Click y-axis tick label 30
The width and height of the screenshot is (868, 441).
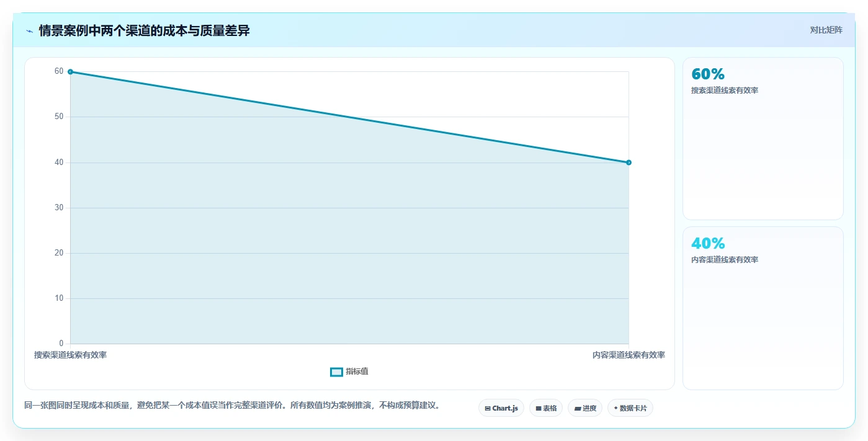pos(59,208)
